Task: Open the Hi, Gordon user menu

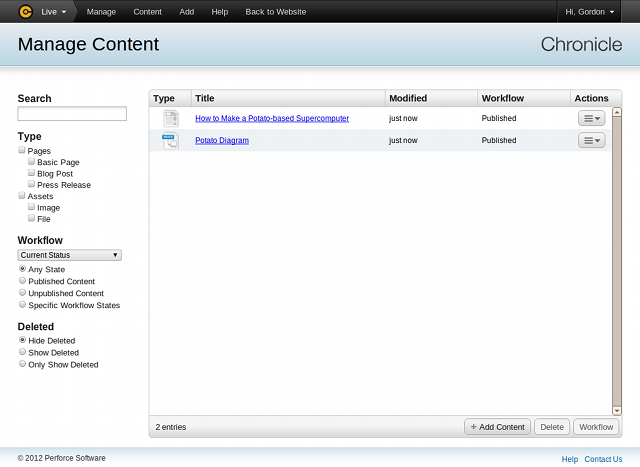Action: point(597,12)
